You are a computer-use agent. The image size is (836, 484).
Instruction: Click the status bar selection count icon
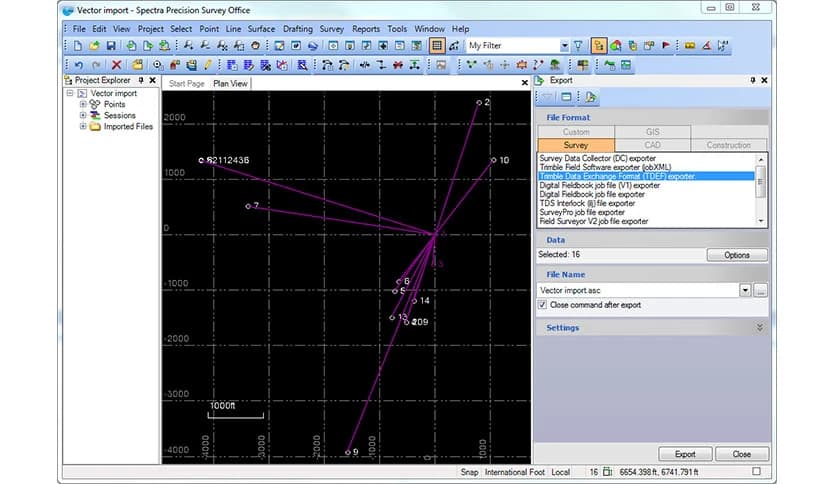point(607,472)
